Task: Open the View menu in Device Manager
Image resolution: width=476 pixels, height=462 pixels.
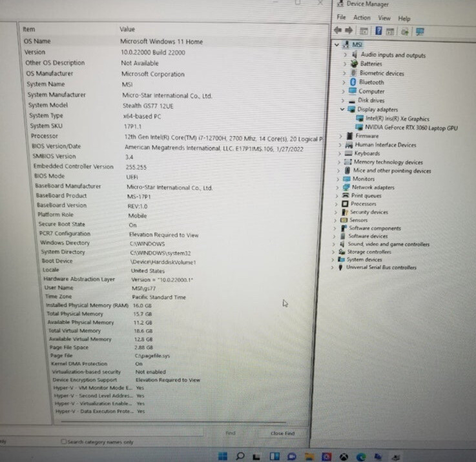Action: coord(384,18)
